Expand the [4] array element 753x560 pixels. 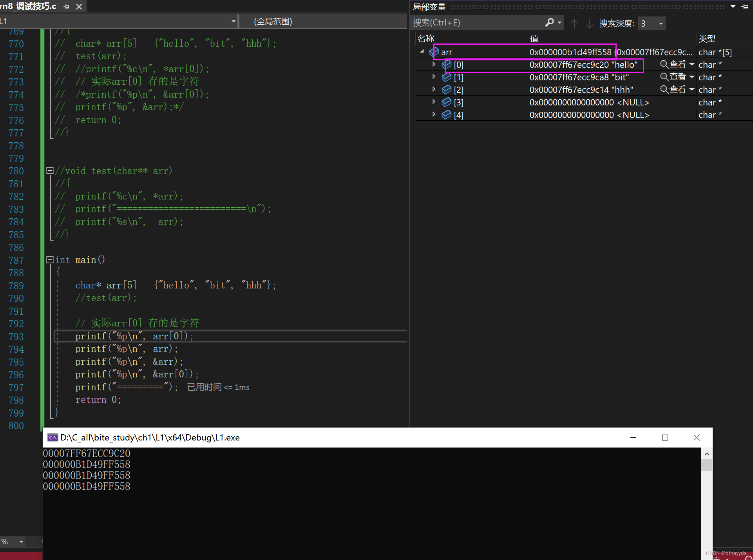coord(434,114)
